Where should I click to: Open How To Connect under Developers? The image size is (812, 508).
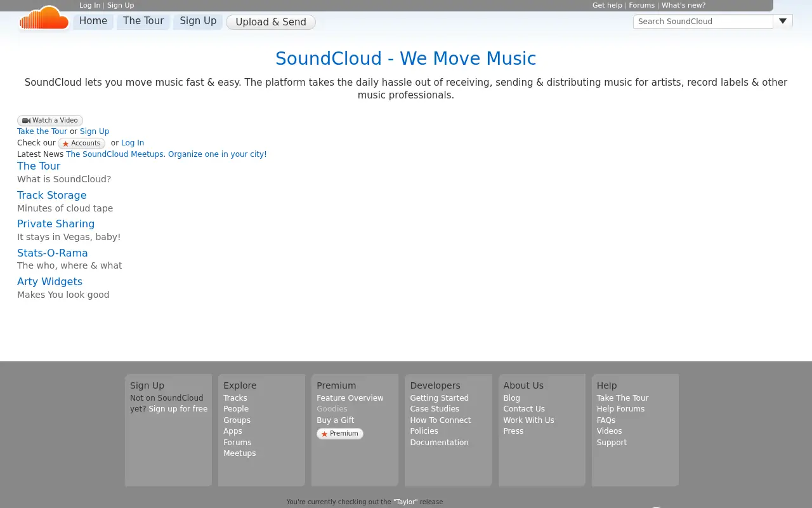tap(440, 420)
